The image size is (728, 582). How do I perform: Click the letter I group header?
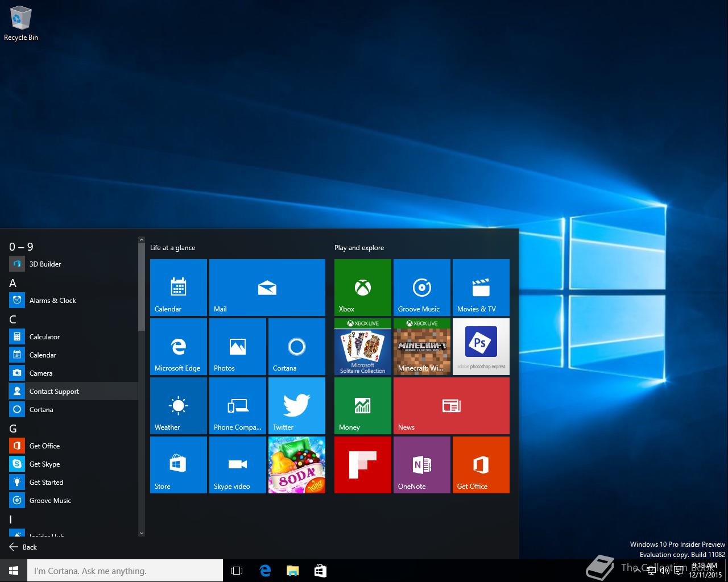click(11, 519)
